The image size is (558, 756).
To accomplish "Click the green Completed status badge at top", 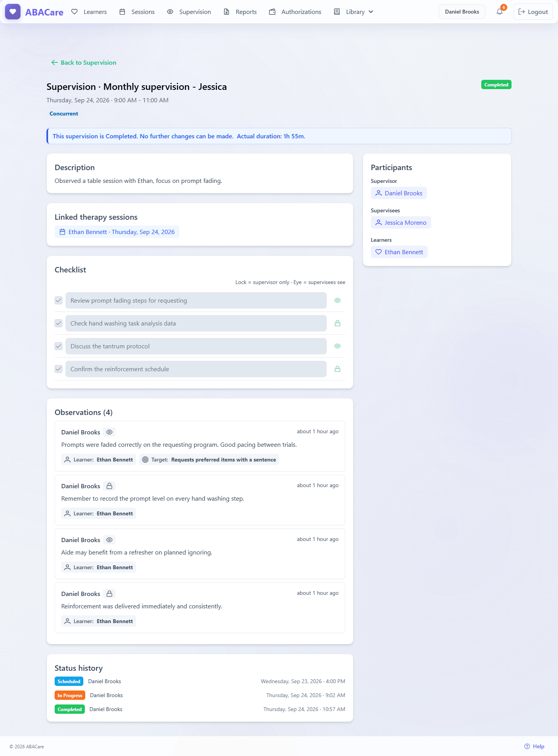I will pyautogui.click(x=496, y=84).
